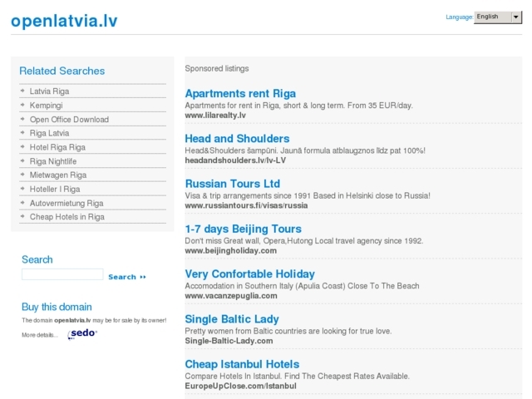Open 1-7 days Beijing Tours listing
This screenshot has height=399, width=532.
pos(243,229)
